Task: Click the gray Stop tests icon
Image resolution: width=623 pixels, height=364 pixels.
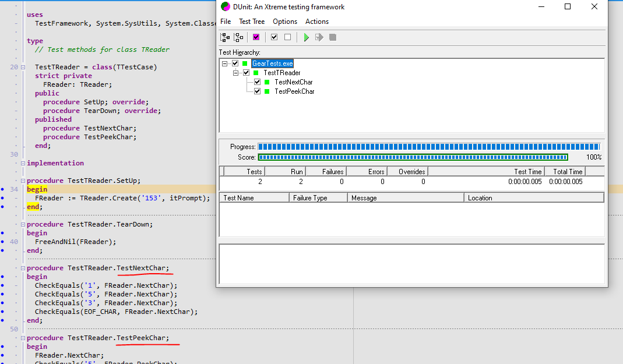Action: pos(333,37)
